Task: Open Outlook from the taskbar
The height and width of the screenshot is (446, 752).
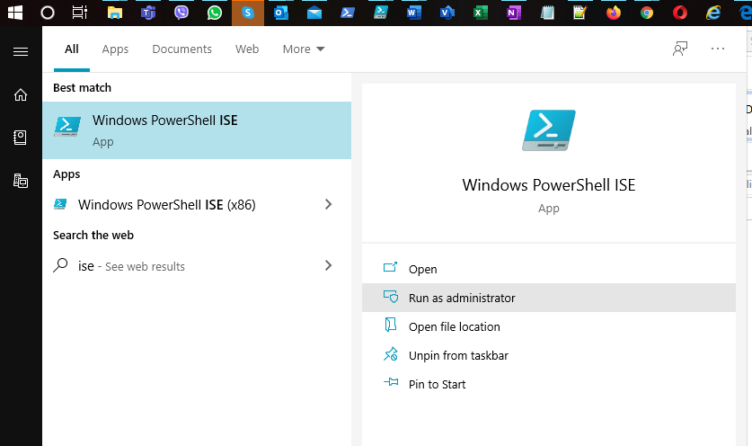Action: pyautogui.click(x=281, y=13)
